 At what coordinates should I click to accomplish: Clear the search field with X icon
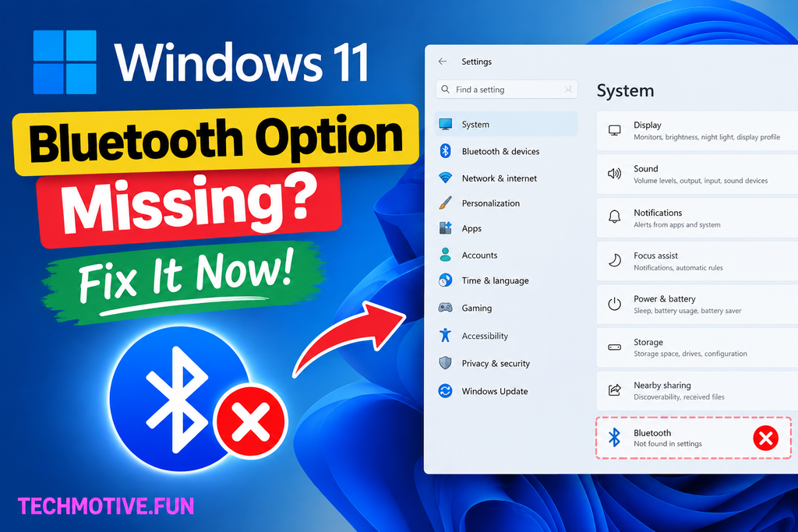point(568,90)
